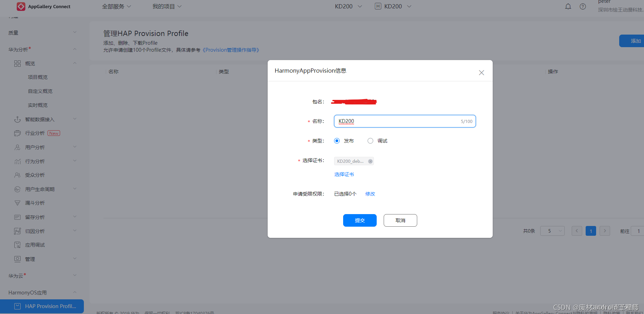Close the HarmonyAppProvision dialog with X
Image resolution: width=644 pixels, height=314 pixels.
(482, 73)
